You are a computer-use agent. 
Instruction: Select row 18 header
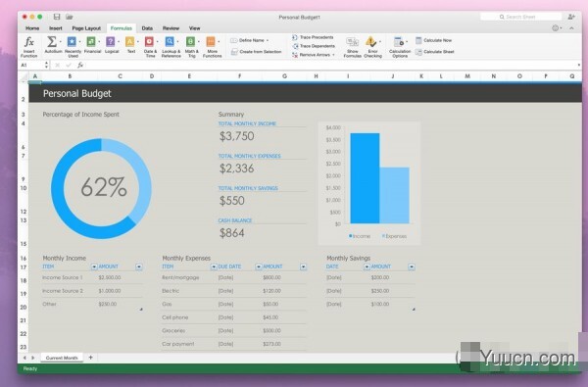pyautogui.click(x=24, y=280)
